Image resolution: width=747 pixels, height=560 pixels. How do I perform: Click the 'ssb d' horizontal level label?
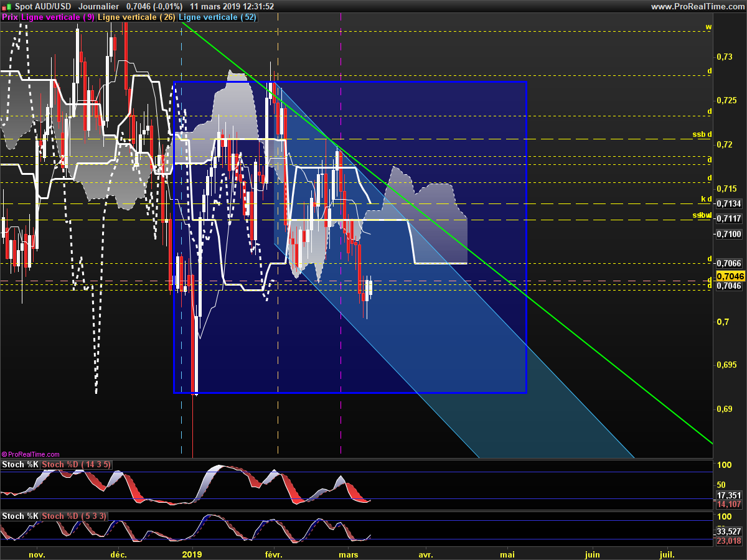[x=702, y=134]
